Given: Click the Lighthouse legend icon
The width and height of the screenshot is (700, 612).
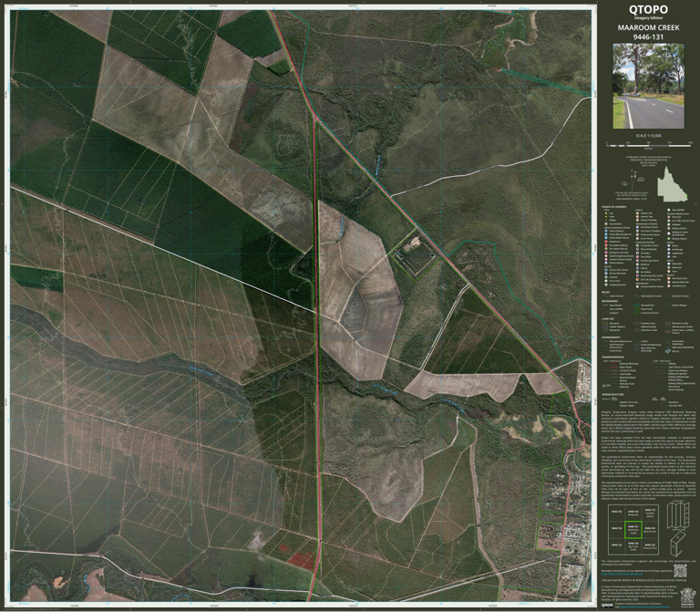Looking at the screenshot, I should [x=669, y=254].
